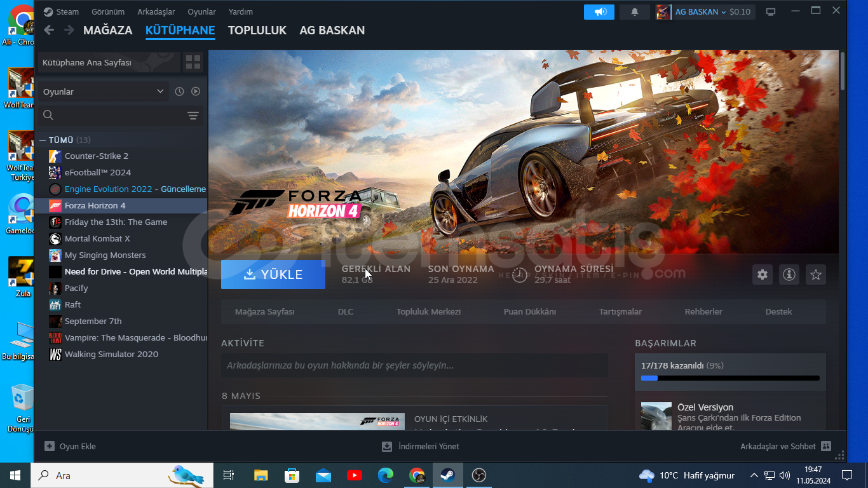Click the game info icon

(x=789, y=274)
